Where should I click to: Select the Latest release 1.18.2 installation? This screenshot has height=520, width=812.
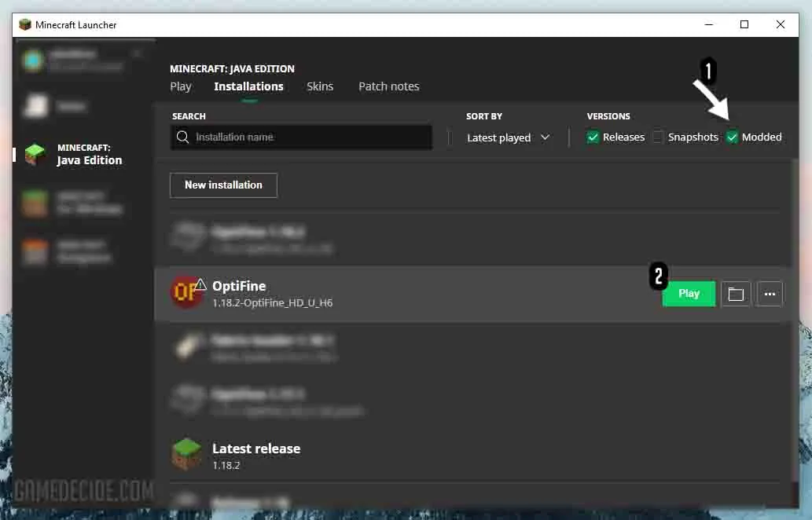tap(474, 456)
